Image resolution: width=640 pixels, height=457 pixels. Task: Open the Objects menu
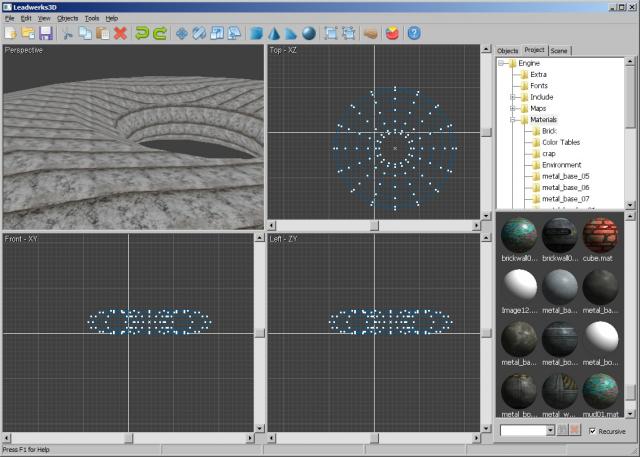[x=67, y=18]
